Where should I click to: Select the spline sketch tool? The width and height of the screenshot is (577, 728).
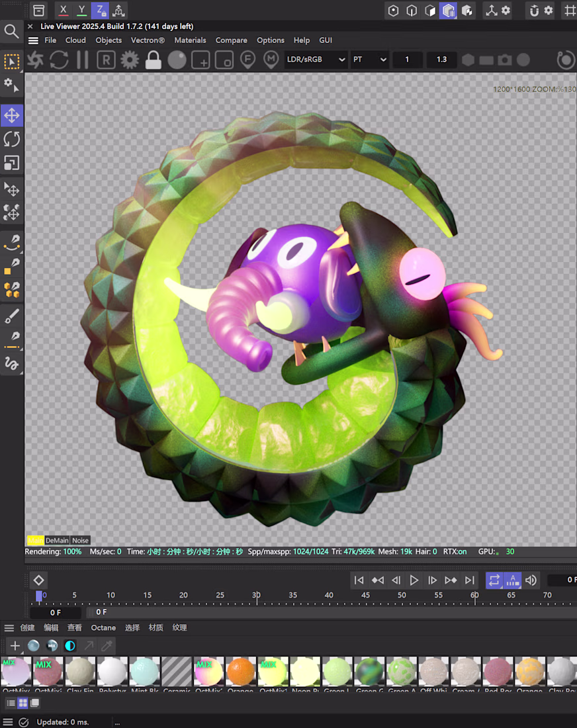point(12,363)
